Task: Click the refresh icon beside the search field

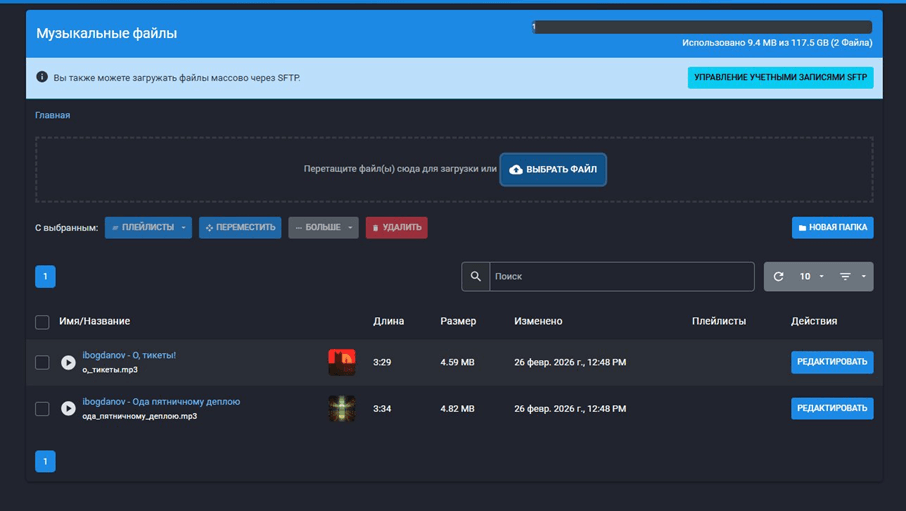Action: tap(779, 277)
